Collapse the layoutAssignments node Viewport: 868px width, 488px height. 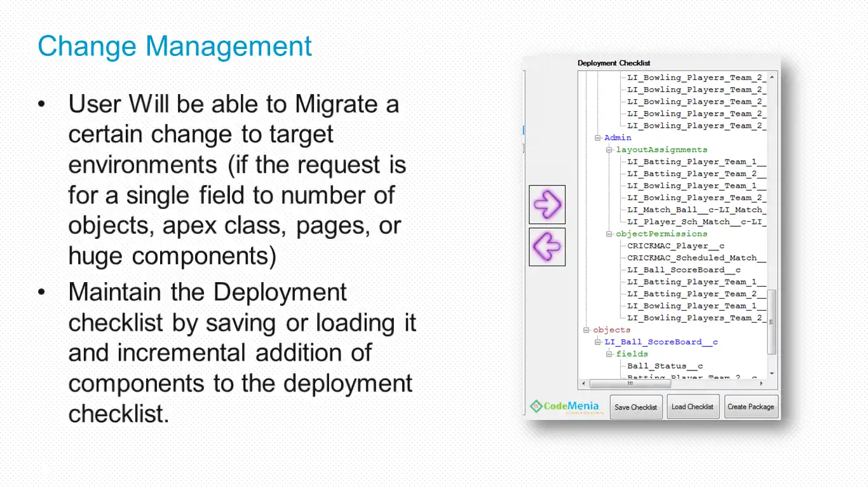(609, 150)
